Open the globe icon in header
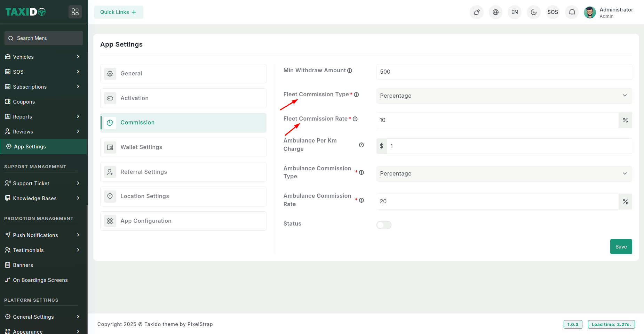The width and height of the screenshot is (644, 334). click(495, 12)
